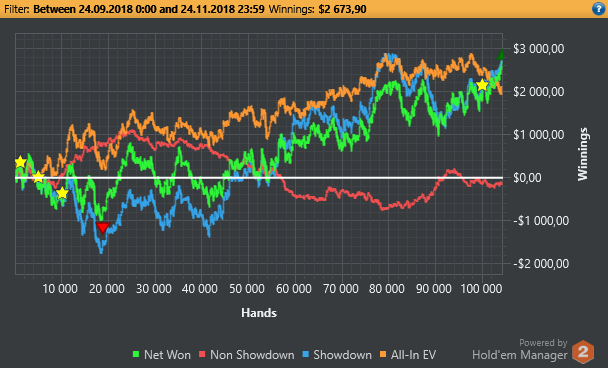Open the blue help question mark icon
The width and height of the screenshot is (608, 368).
pyautogui.click(x=599, y=9)
